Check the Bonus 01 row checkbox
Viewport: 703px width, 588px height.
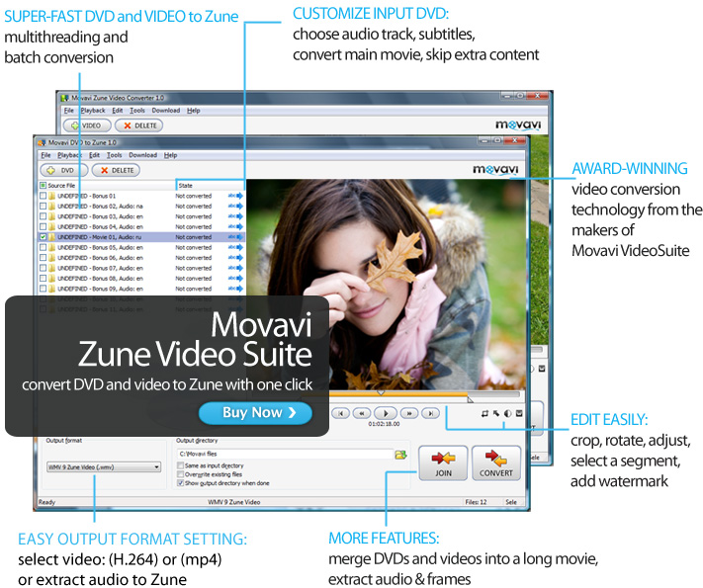[x=44, y=196]
